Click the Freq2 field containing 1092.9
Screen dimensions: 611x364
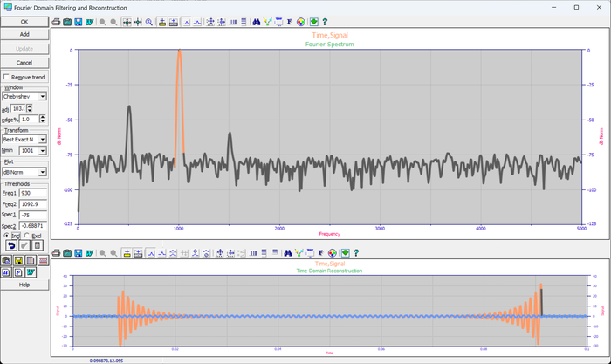coord(33,204)
